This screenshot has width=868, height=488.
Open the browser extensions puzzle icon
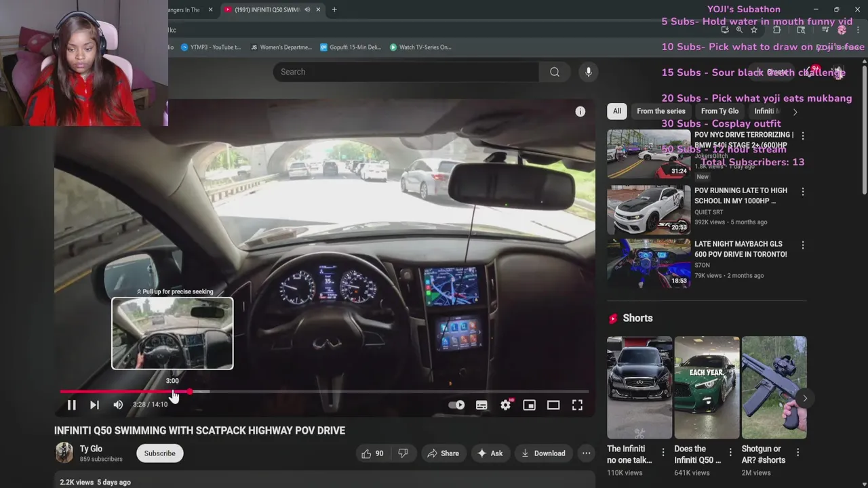click(777, 30)
